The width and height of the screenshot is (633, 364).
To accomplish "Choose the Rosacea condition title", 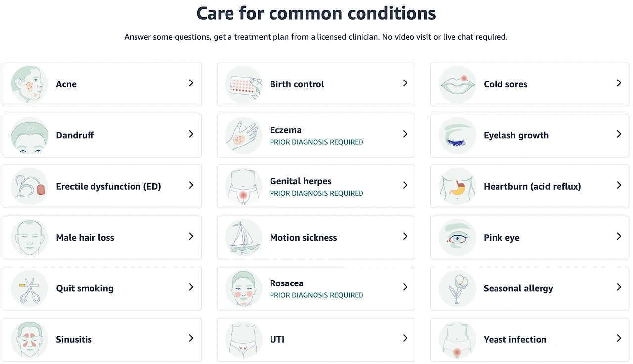I will [x=286, y=283].
